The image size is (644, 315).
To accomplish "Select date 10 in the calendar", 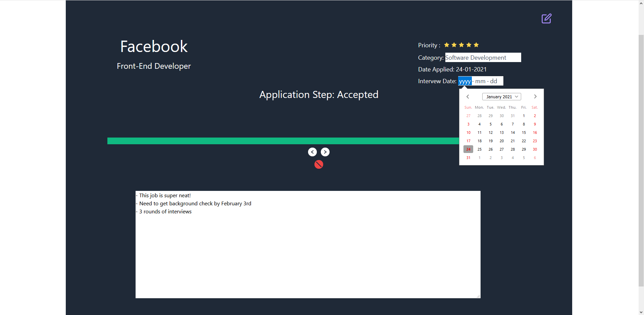I will pyautogui.click(x=468, y=133).
